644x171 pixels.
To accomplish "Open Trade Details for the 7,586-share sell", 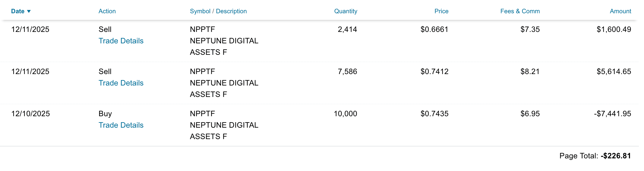I will pos(121,83).
